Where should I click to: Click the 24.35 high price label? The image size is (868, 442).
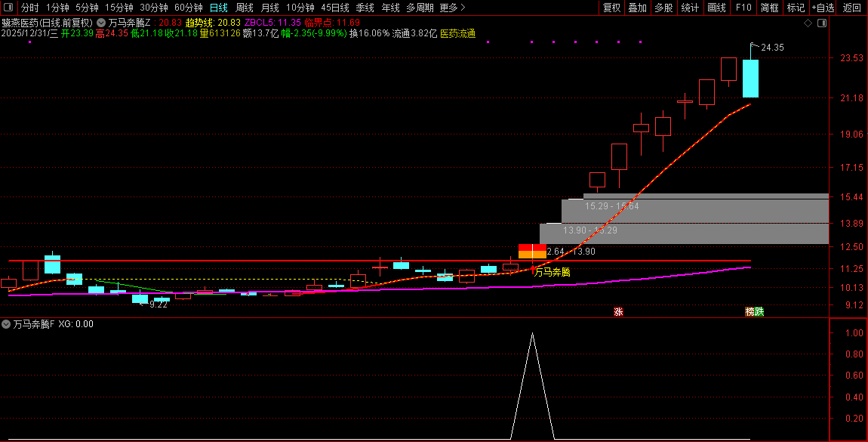pos(772,48)
